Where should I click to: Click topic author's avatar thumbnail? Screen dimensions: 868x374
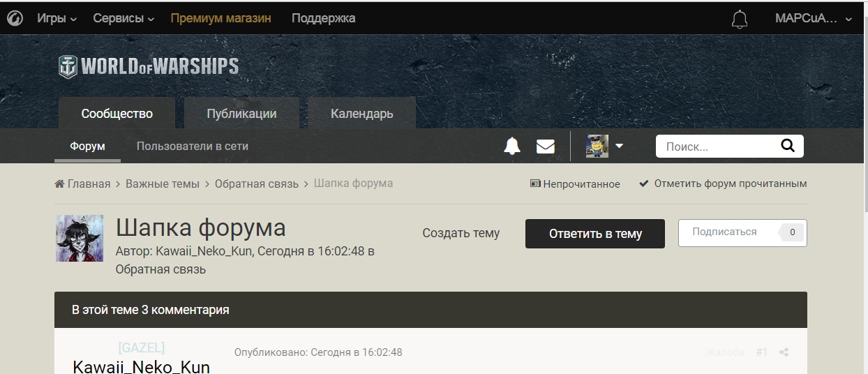point(80,238)
